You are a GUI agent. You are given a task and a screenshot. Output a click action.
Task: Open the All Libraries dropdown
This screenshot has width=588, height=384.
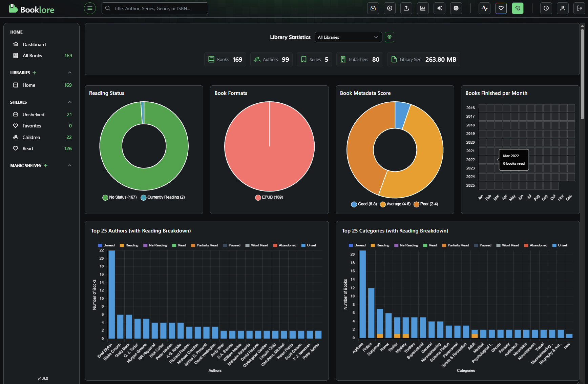(x=348, y=37)
